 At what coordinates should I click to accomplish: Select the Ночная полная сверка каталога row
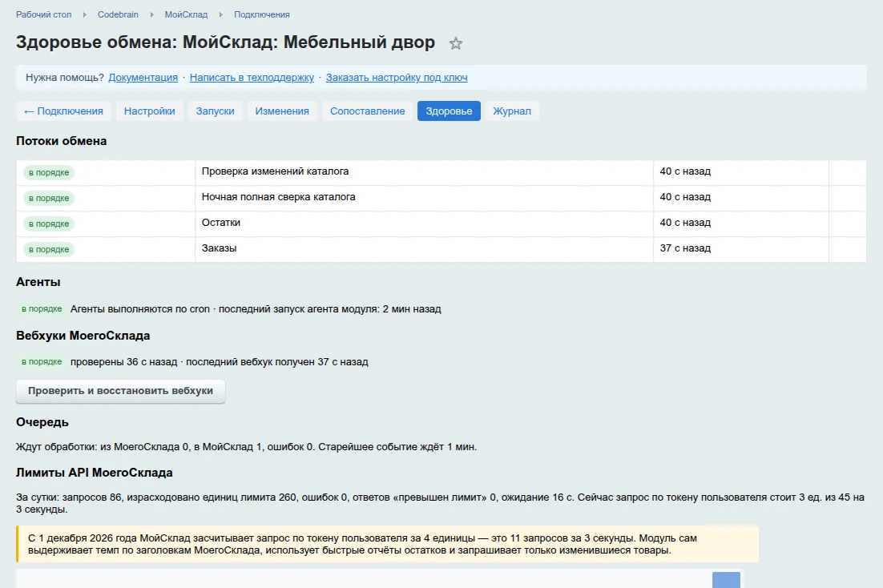[x=441, y=198]
